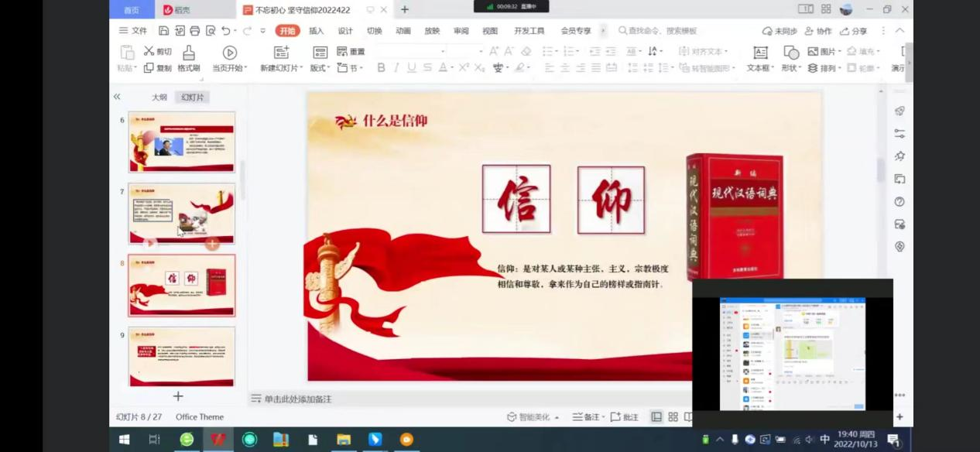Open the Fill (填充) dropdown

point(864,51)
